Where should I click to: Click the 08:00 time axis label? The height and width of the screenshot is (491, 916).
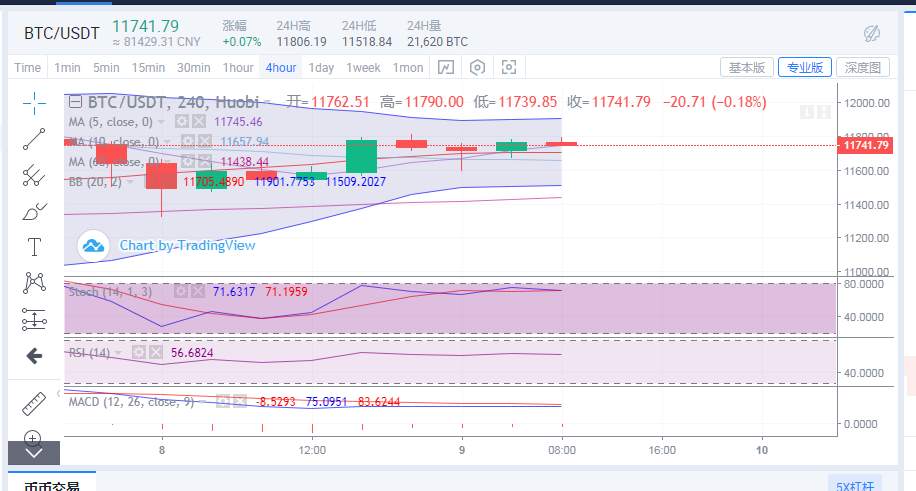tap(562, 450)
